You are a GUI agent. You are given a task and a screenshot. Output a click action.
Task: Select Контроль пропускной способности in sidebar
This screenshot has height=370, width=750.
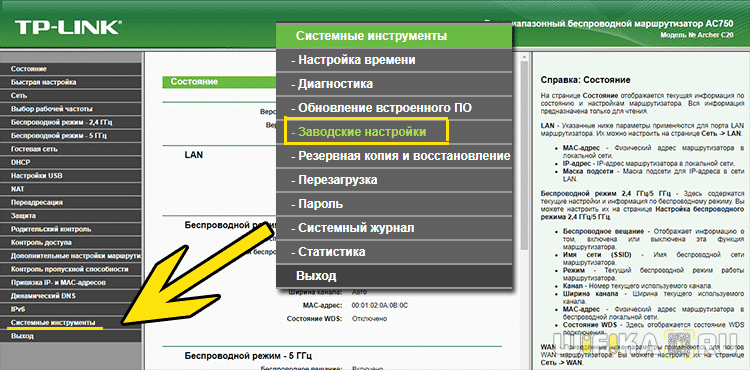pyautogui.click(x=71, y=269)
